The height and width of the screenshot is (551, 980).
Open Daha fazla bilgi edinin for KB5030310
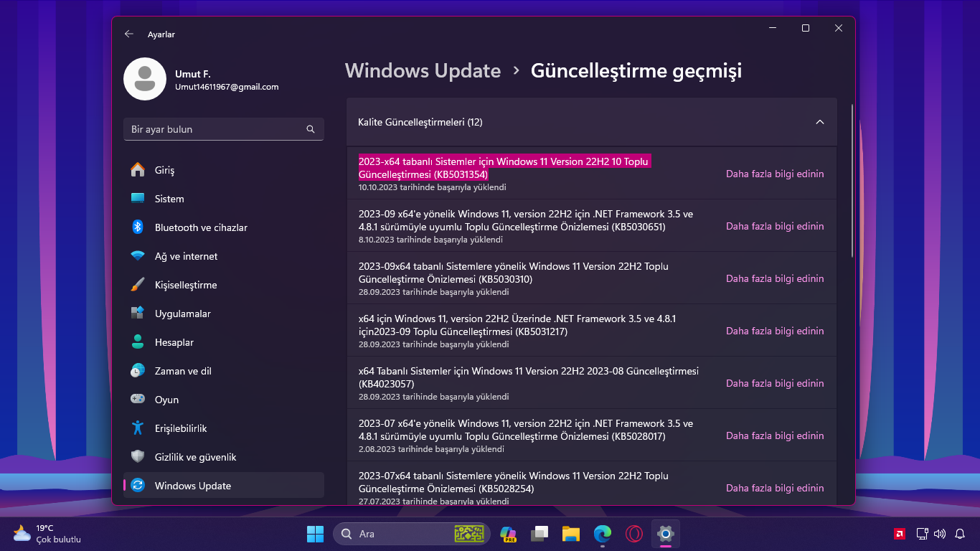click(x=775, y=278)
